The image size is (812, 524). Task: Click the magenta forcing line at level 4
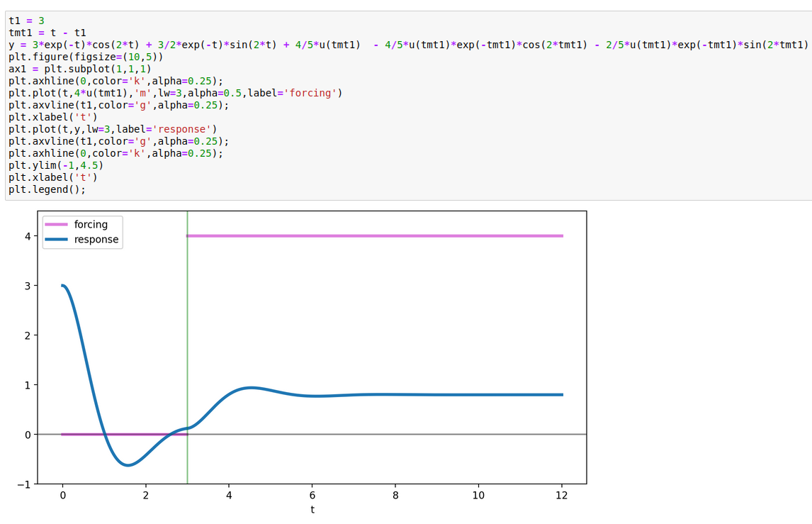[x=375, y=236]
